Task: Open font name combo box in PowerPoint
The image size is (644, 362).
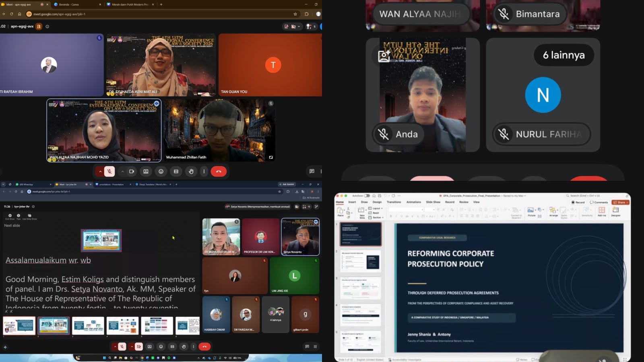Action: pyautogui.click(x=406, y=210)
